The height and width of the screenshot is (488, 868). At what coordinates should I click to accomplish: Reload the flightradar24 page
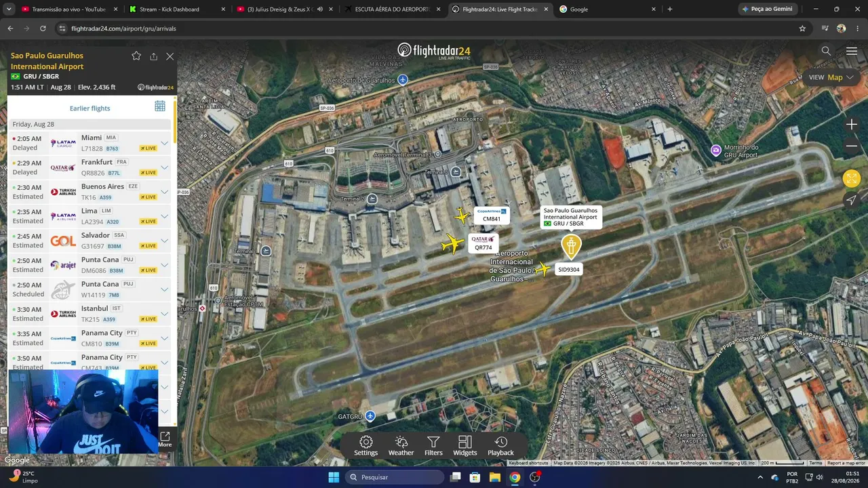[x=43, y=28]
